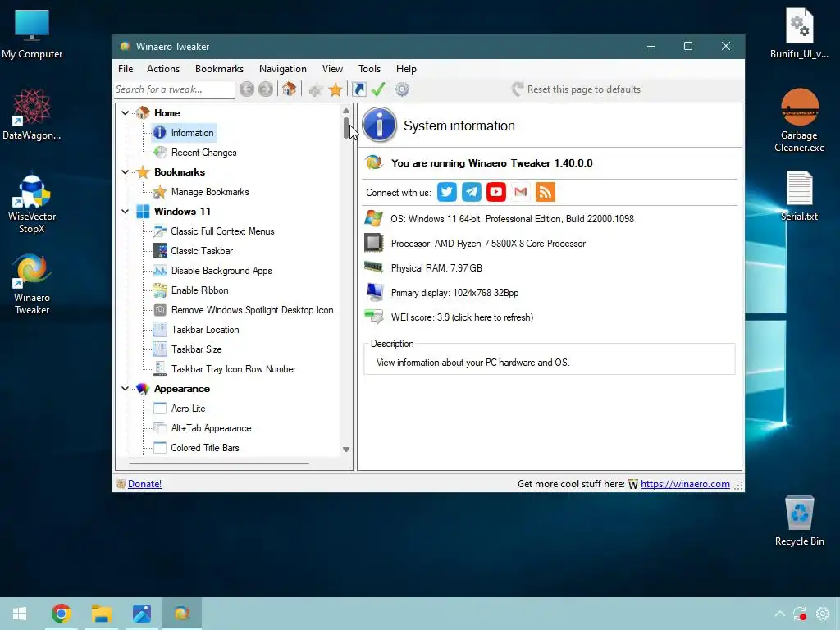840x630 pixels.
Task: Open File Explorer from the taskbar
Action: tap(101, 614)
